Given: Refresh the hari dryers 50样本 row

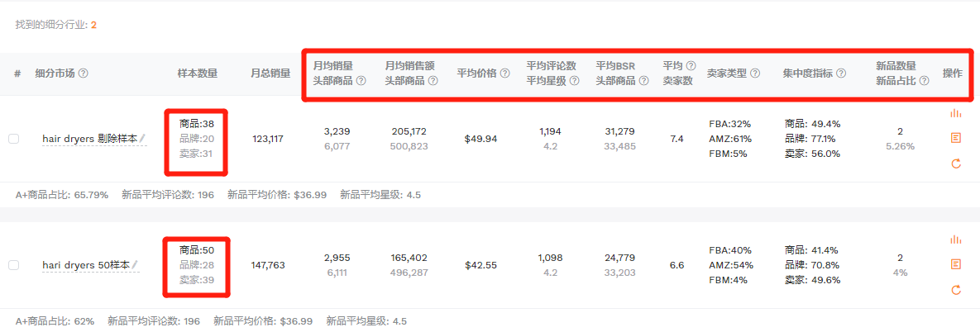Looking at the screenshot, I should [956, 290].
